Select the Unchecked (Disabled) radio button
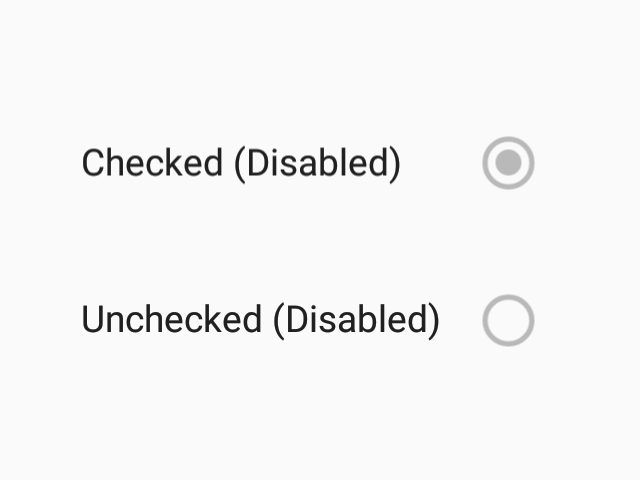The width and height of the screenshot is (640, 480). tap(508, 321)
